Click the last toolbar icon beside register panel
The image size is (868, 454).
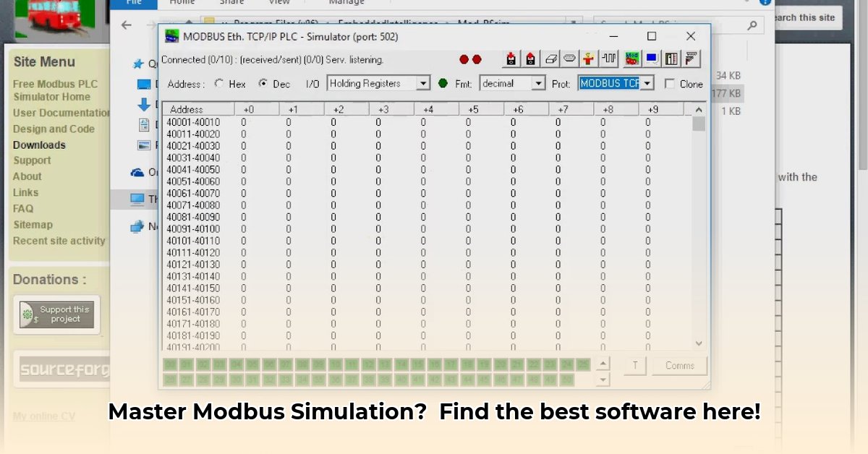click(692, 59)
